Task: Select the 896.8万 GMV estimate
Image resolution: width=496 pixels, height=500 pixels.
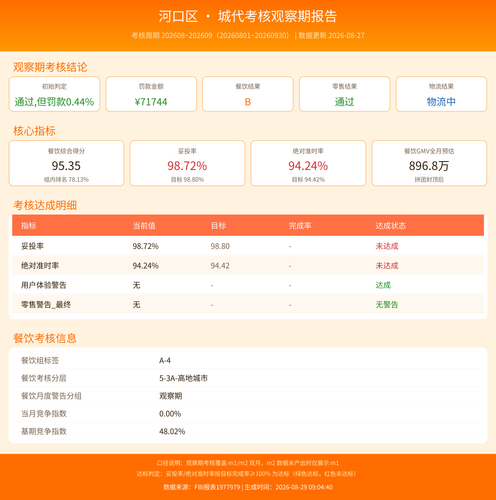Action: (429, 166)
